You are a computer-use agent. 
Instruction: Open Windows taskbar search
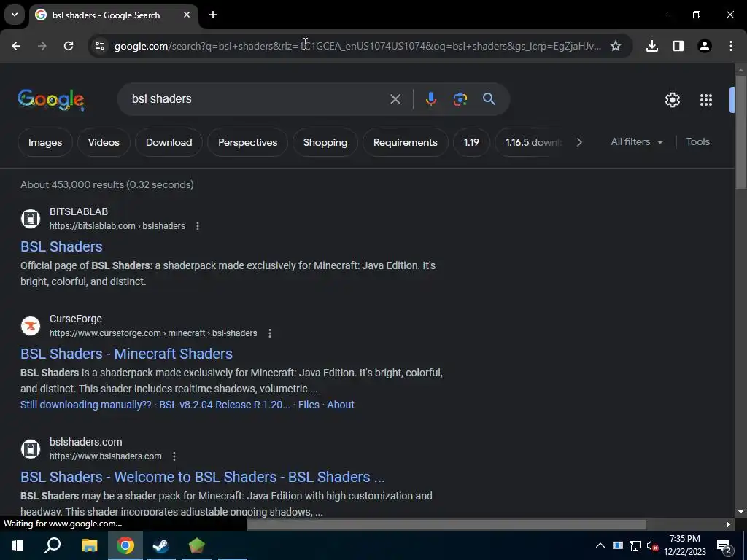(x=53, y=545)
